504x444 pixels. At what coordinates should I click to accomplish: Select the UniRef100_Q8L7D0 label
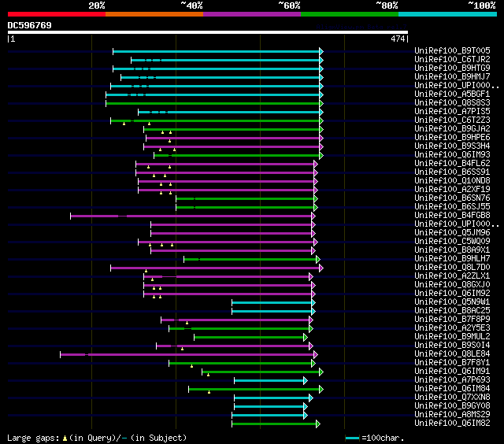coord(452,268)
